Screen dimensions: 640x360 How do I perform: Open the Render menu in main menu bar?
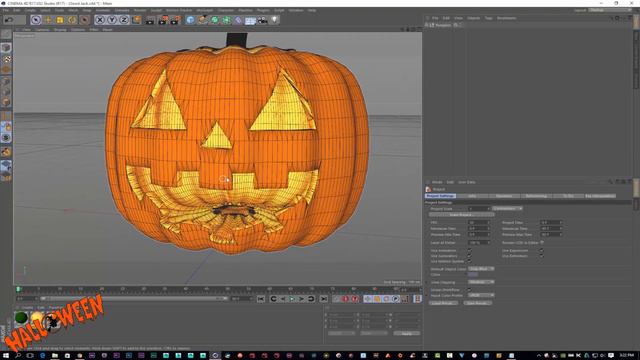[140, 10]
